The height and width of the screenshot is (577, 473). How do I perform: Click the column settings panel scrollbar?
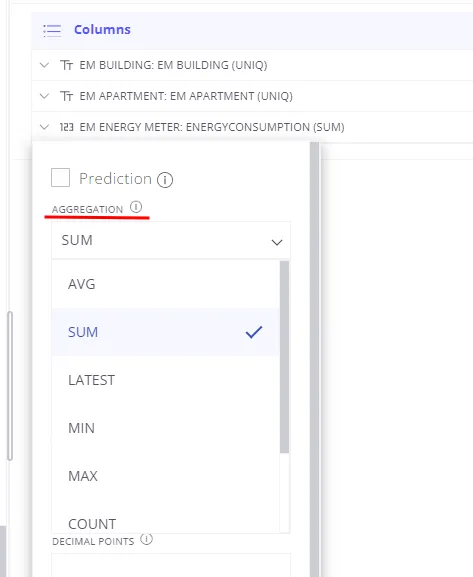pyautogui.click(x=314, y=359)
